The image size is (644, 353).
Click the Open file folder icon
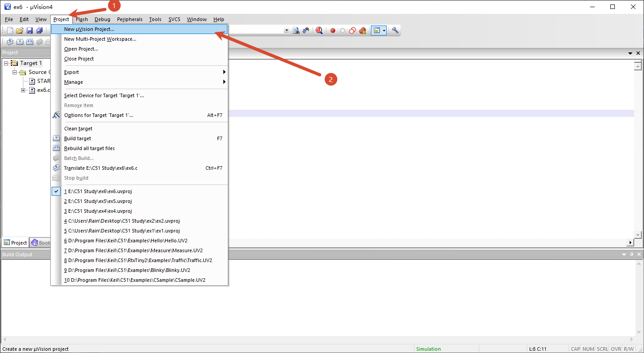pos(20,30)
